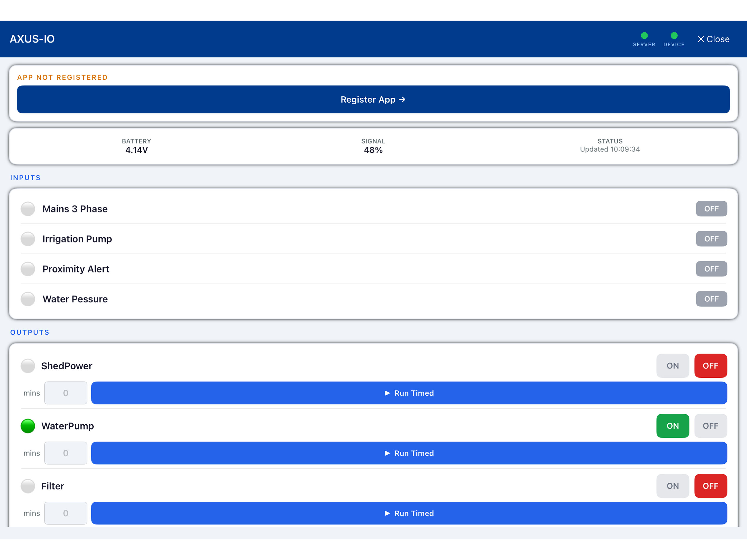Select the Filter output label
Screen dimensions: 747x560
pos(53,486)
